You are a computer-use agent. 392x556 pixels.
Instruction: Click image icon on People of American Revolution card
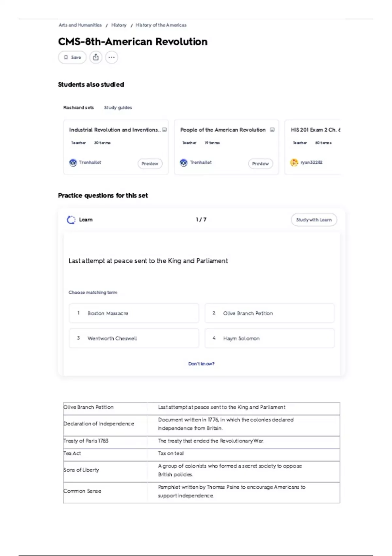click(x=272, y=130)
